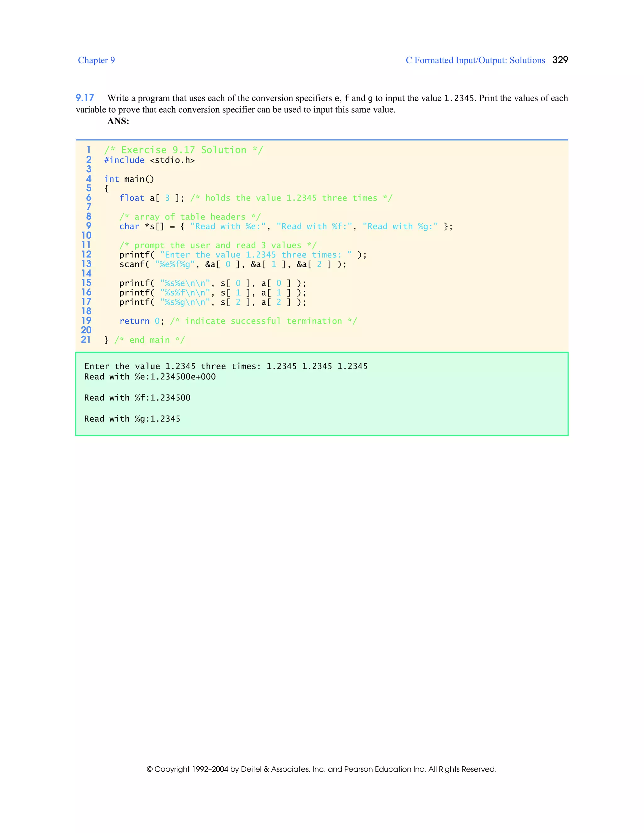Click the printf "%s%g\n\n" line
Image resolution: width=644 pixels, height=833 pixels.
(213, 302)
